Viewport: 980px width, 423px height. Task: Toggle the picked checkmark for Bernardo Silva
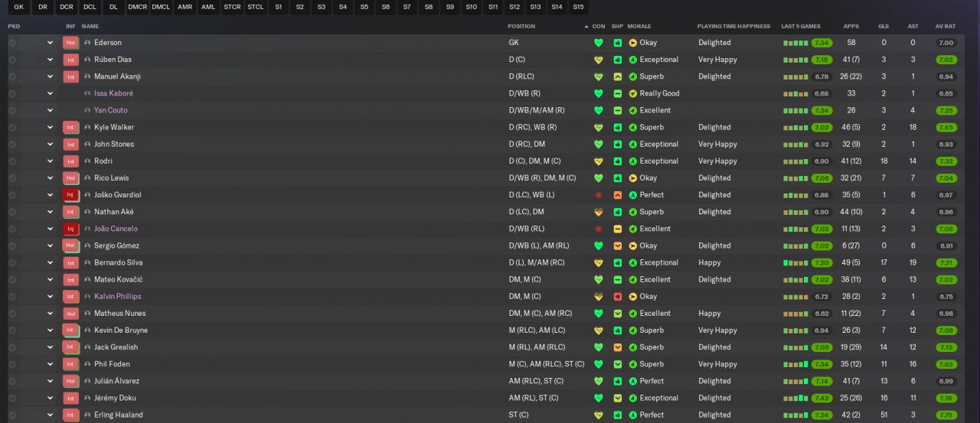click(12, 262)
